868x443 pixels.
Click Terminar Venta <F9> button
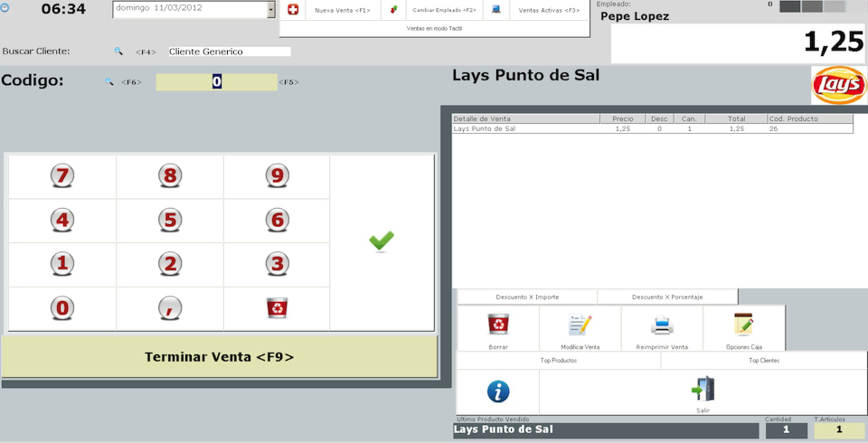pyautogui.click(x=219, y=357)
